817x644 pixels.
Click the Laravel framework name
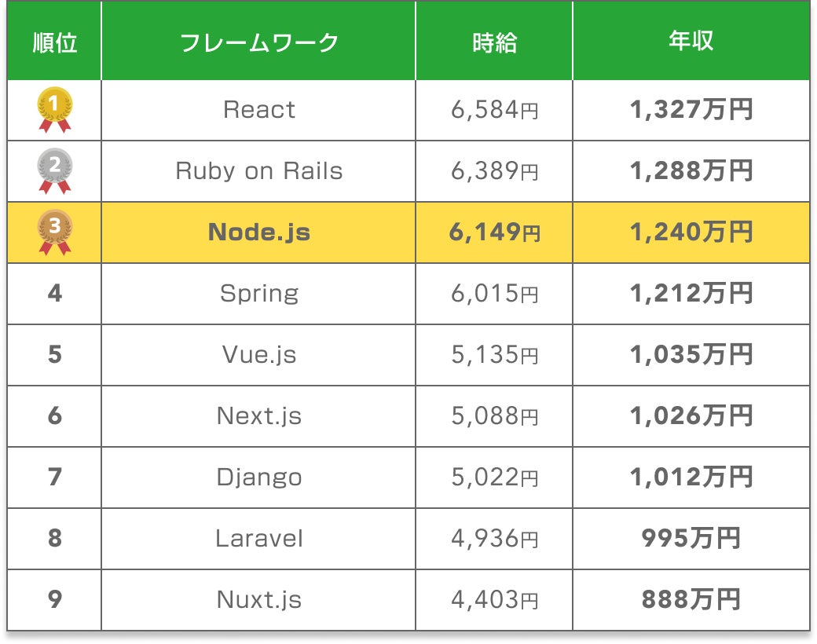[x=259, y=539]
